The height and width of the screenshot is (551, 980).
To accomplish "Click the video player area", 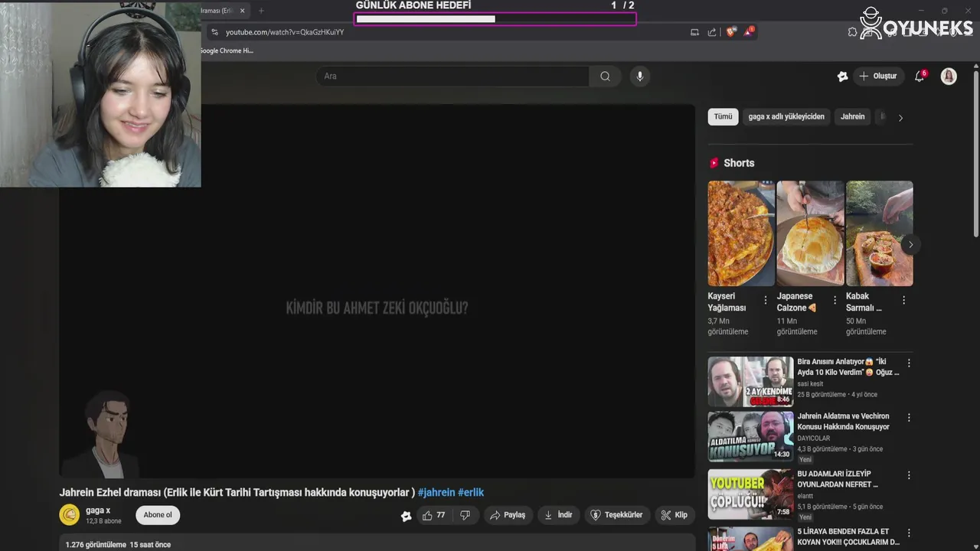I will coord(377,292).
